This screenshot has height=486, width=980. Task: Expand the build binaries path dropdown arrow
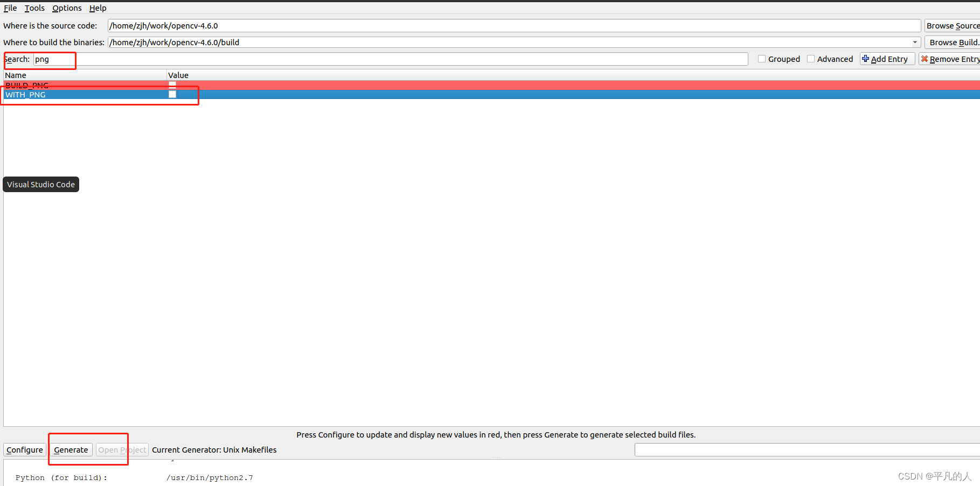click(x=915, y=43)
